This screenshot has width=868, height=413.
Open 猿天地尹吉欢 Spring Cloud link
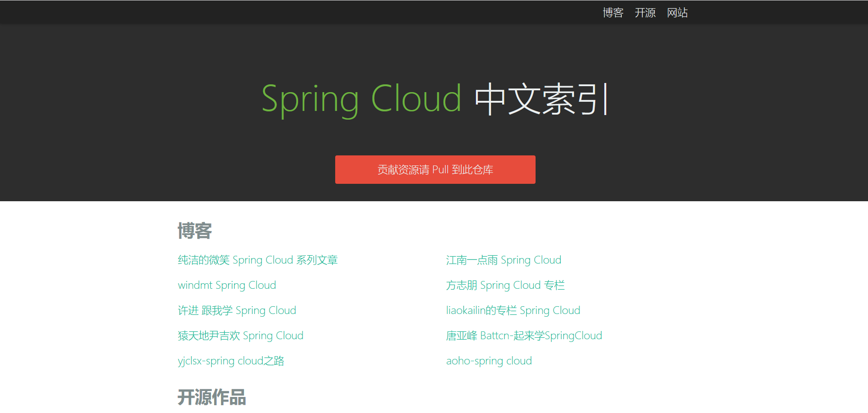click(241, 336)
